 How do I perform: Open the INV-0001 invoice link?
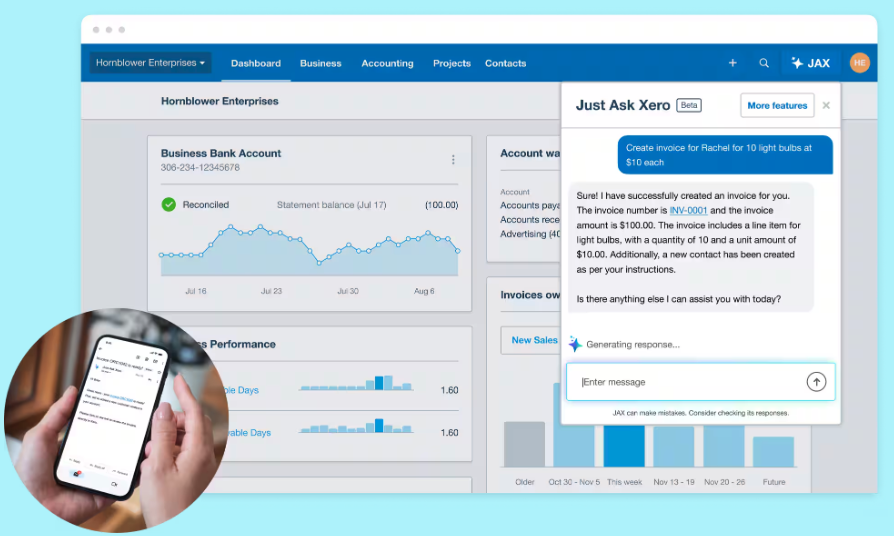click(688, 210)
